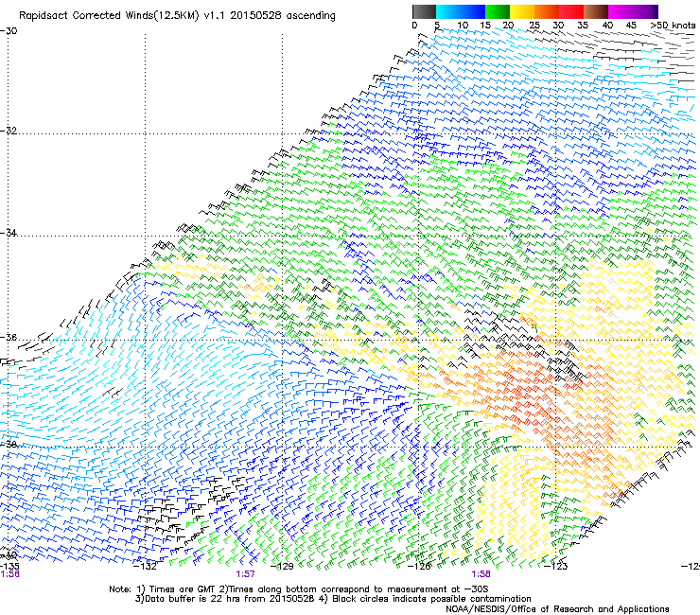Click the Rapidscat Corrected Winds title text
This screenshot has height=615, width=700.
[x=177, y=16]
